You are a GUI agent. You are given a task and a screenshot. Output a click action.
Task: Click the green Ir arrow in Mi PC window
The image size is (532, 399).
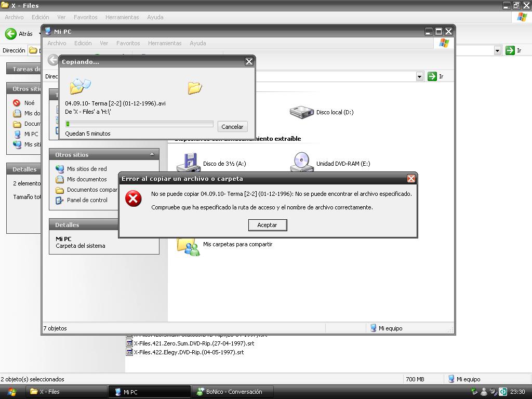pyautogui.click(x=432, y=76)
